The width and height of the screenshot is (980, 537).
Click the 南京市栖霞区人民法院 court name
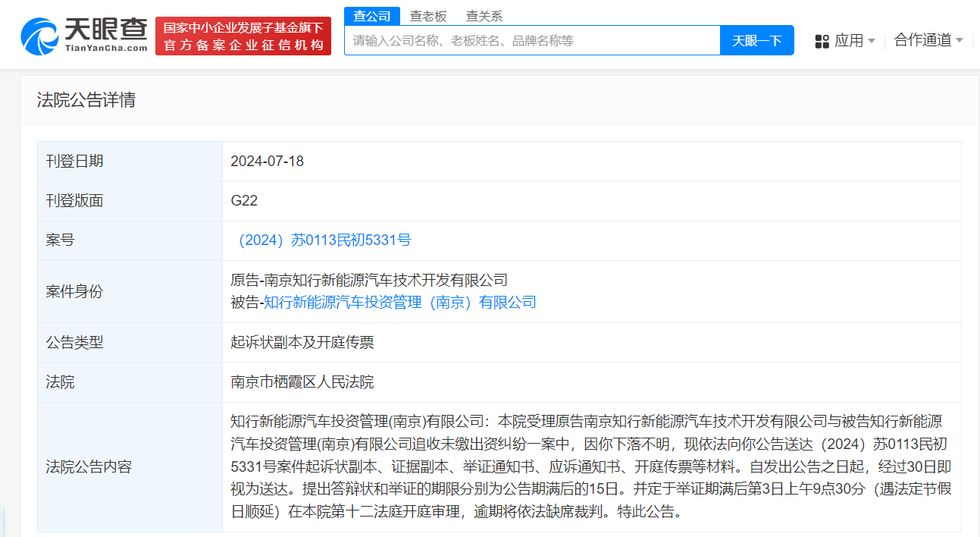tap(302, 382)
